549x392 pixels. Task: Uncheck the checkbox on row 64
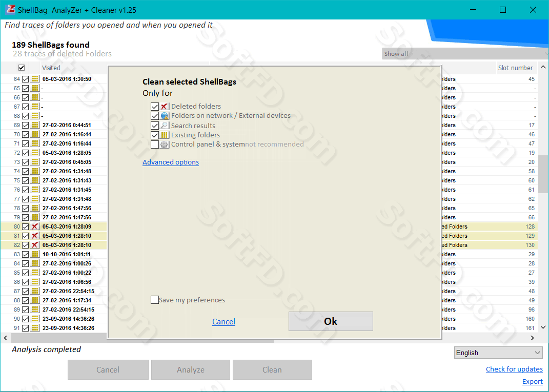click(25, 79)
